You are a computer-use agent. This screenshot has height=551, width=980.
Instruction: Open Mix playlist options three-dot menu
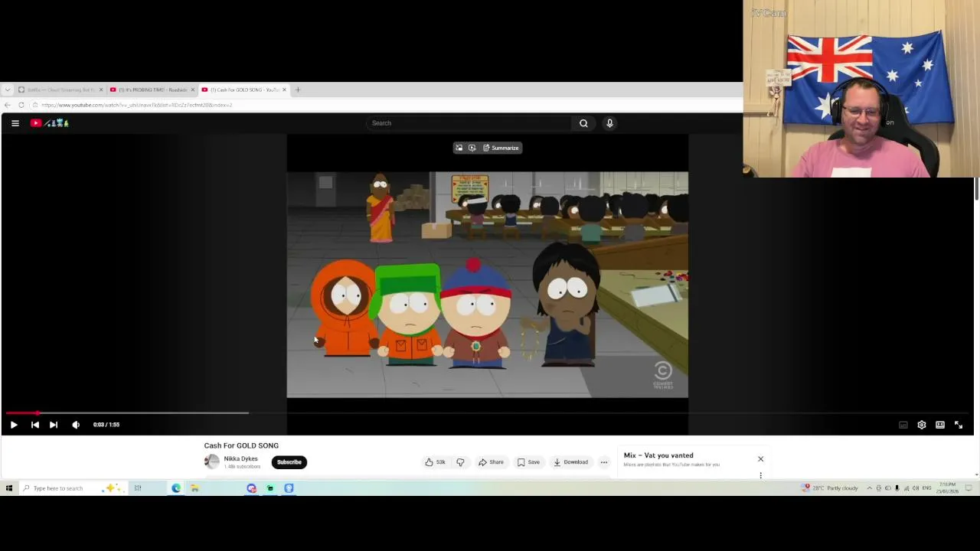(x=760, y=475)
